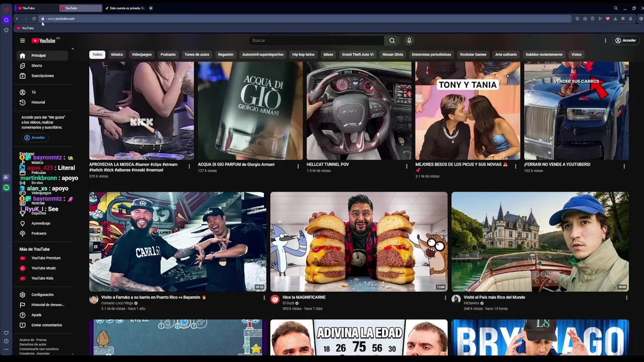Click the Derechos de autor footer link
This screenshot has height=362, width=644.
point(33,344)
